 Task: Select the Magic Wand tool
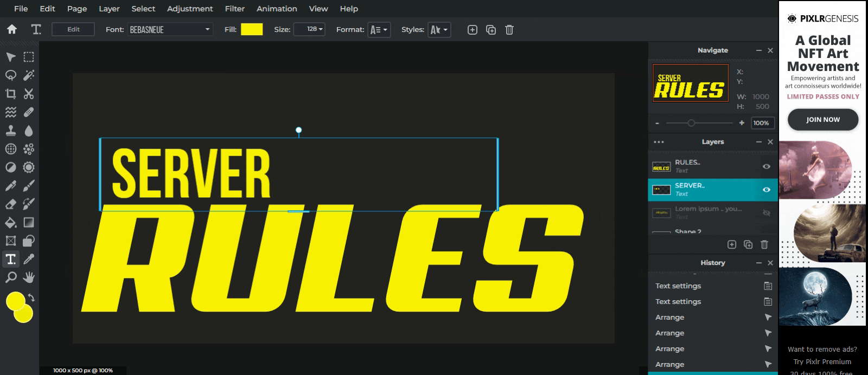29,75
